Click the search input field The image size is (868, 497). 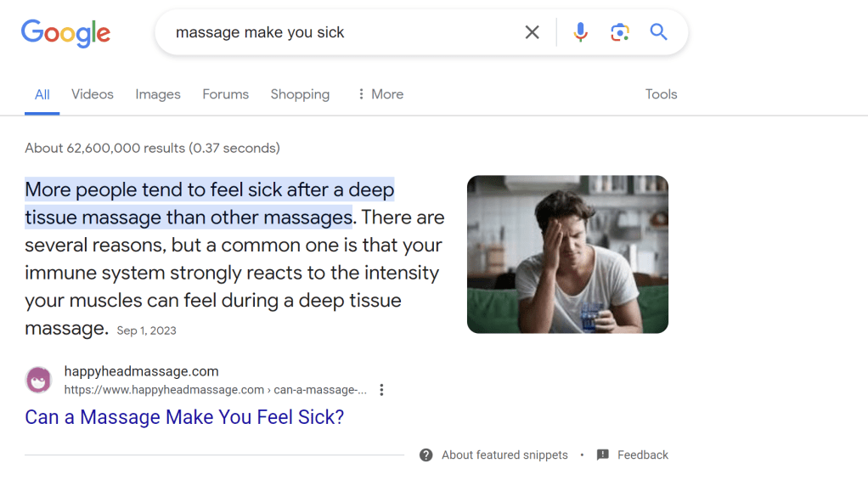click(340, 32)
